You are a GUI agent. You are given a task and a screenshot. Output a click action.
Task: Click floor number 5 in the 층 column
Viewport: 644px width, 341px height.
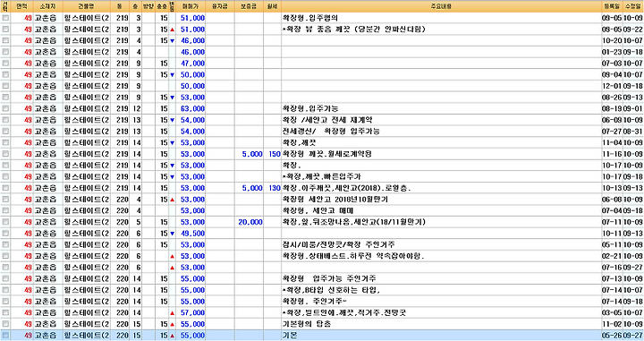coord(139,222)
